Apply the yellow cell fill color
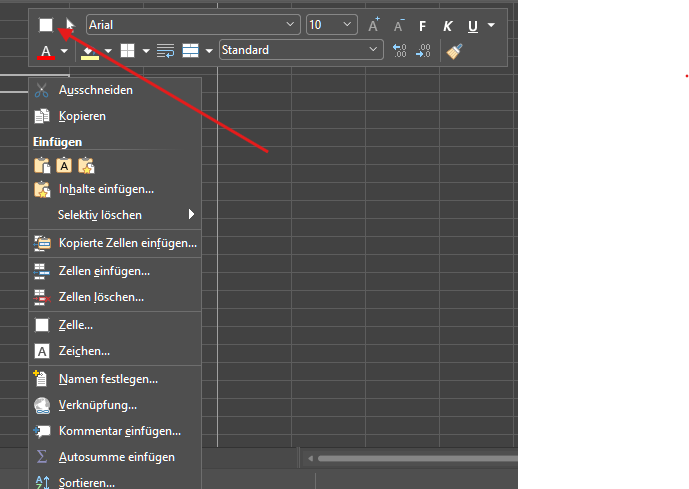Image resolution: width=689 pixels, height=489 pixels. [x=90, y=51]
